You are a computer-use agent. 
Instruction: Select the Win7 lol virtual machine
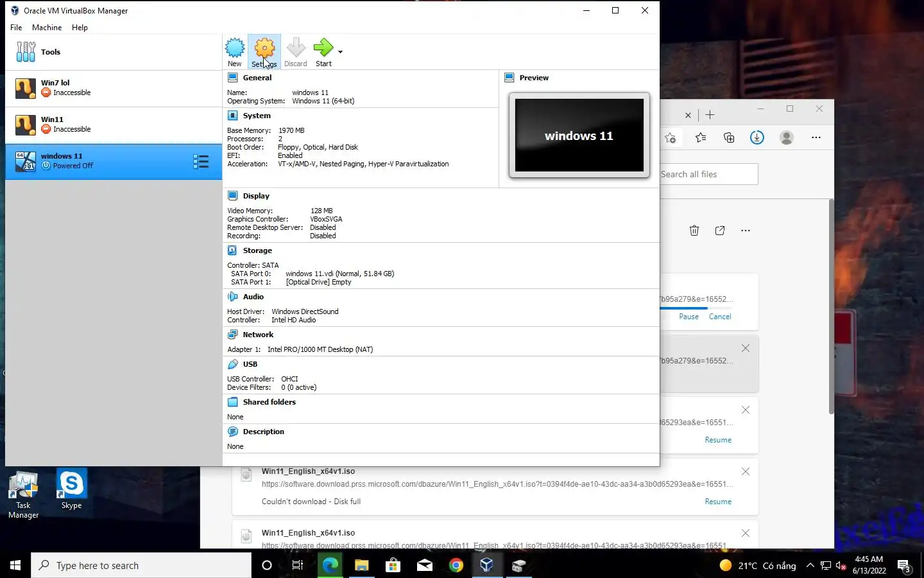(x=114, y=88)
